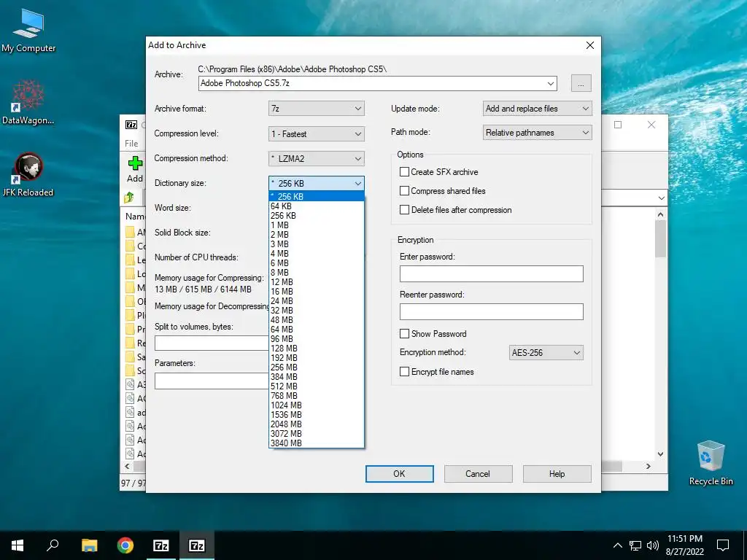
Task: Click horizontal scroll left arrow in 7-Zip
Action: 127,466
